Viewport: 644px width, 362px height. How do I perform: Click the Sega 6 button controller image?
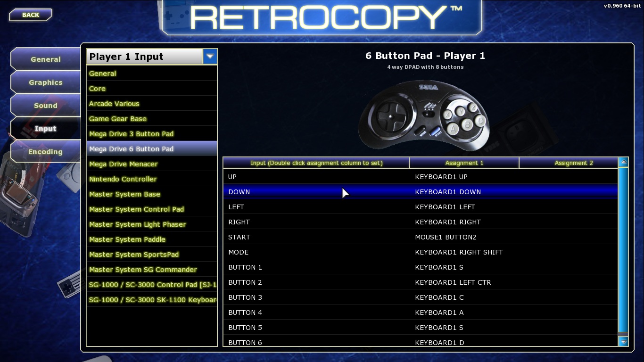click(424, 115)
